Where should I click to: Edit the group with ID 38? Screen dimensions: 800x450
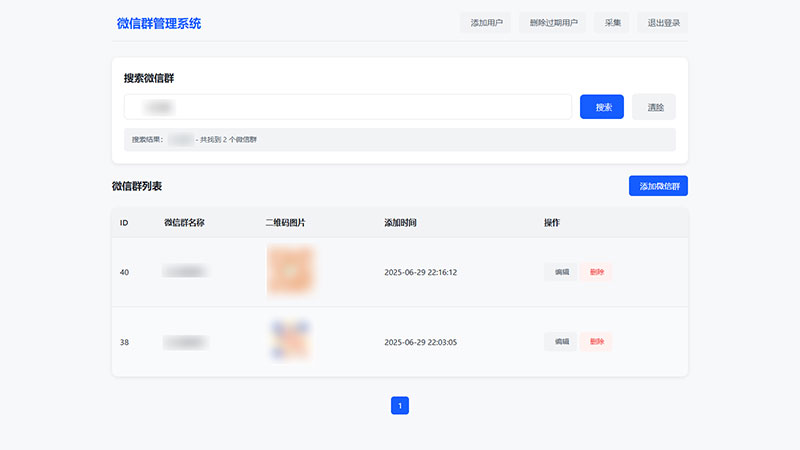coord(561,342)
